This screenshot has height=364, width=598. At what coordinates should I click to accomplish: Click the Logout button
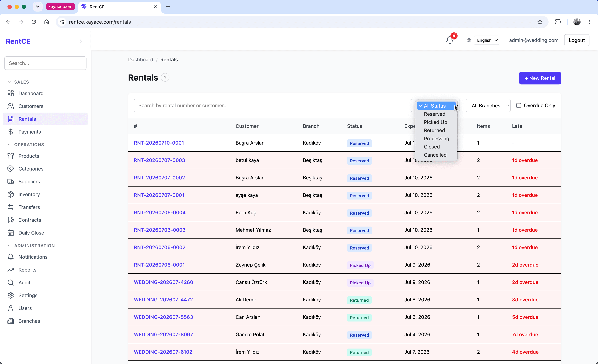(x=576, y=40)
